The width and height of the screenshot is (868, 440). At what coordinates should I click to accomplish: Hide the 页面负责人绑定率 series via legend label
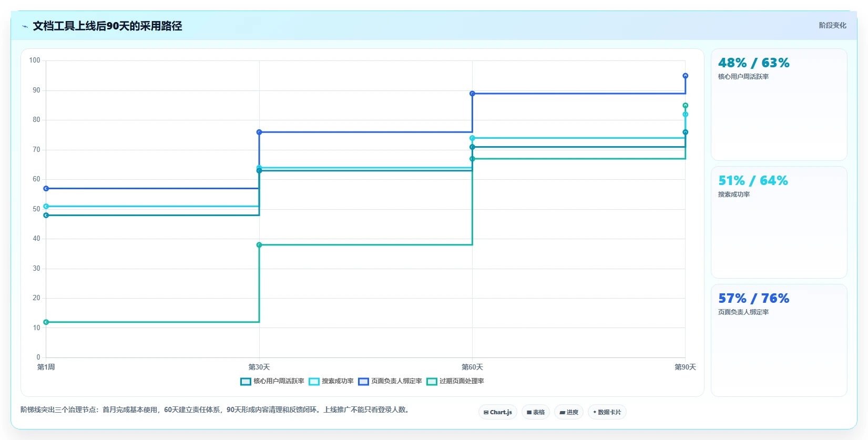coord(396,381)
